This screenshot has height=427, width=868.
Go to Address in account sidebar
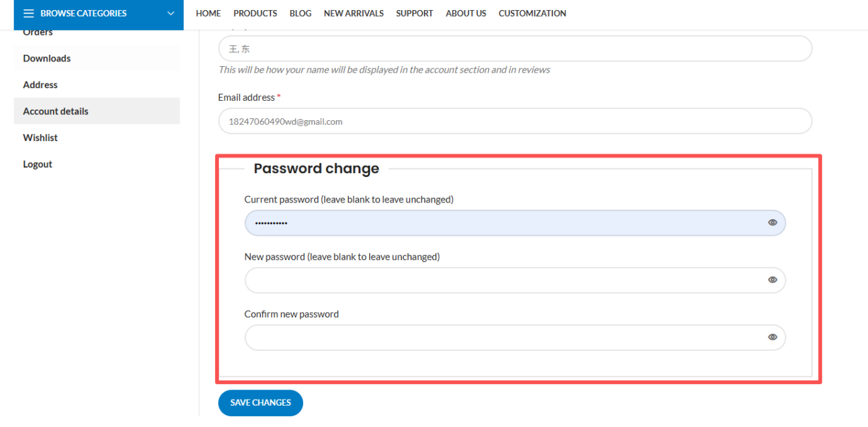pos(40,85)
